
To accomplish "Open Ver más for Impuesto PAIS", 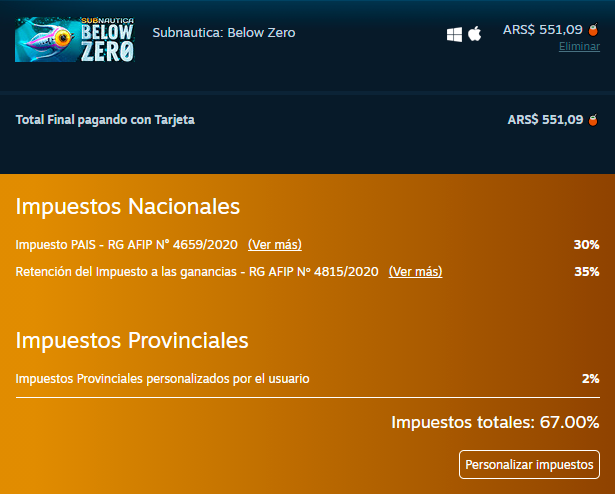I will (x=275, y=244).
